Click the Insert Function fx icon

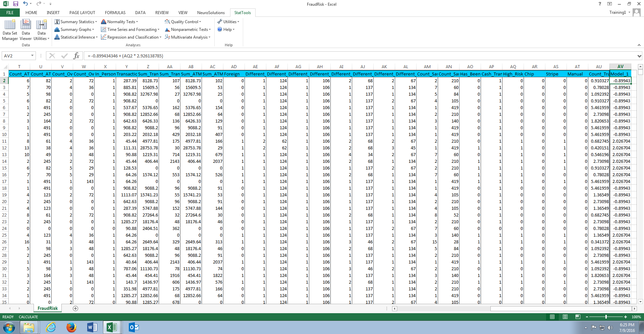76,56
